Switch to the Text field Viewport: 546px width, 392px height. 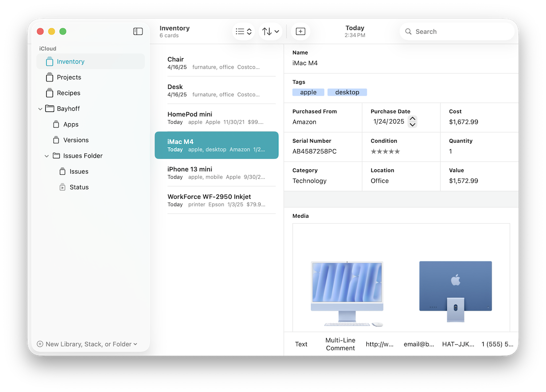(301, 344)
